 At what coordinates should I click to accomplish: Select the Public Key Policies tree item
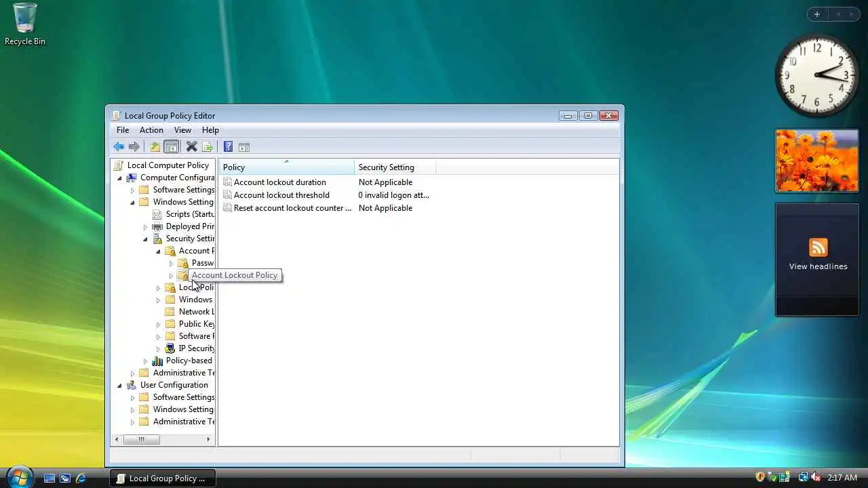[197, 324]
